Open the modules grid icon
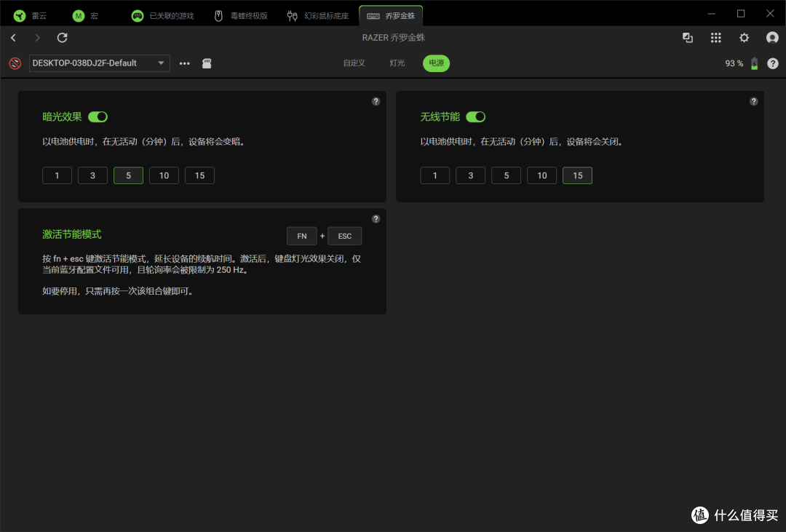786x532 pixels. [x=716, y=38]
